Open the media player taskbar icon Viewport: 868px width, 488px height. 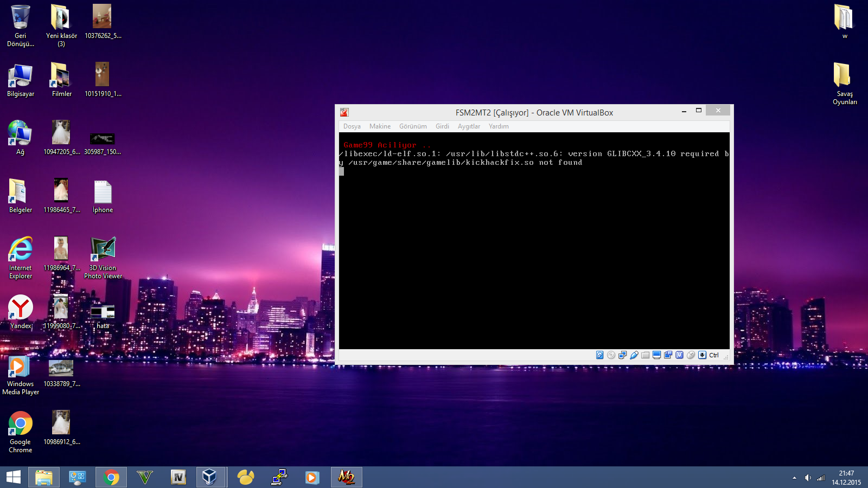click(x=312, y=477)
